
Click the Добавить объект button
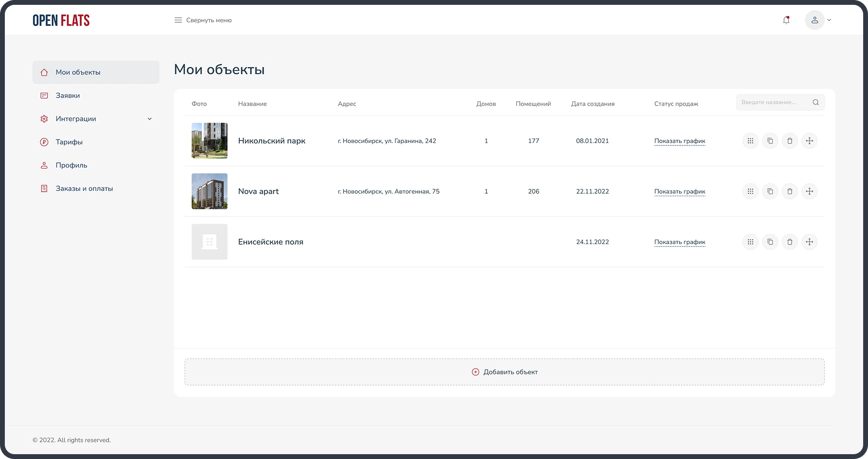(x=504, y=372)
